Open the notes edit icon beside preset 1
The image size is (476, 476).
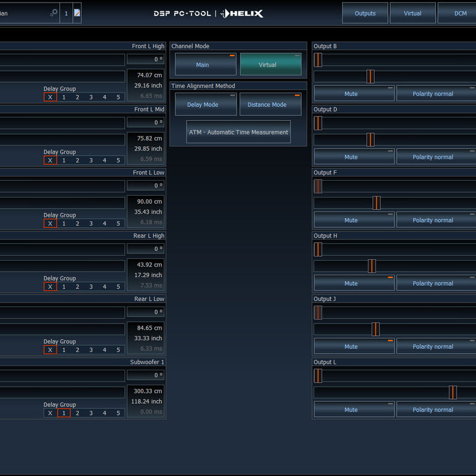pos(77,12)
